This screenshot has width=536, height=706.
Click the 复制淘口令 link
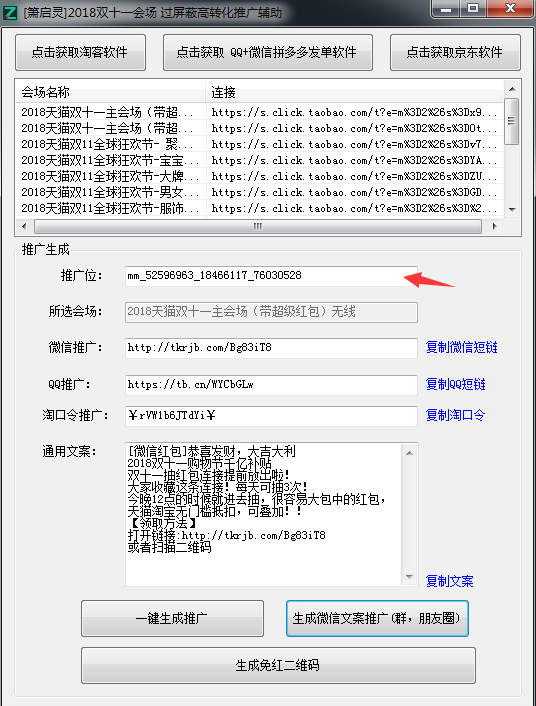coord(455,415)
